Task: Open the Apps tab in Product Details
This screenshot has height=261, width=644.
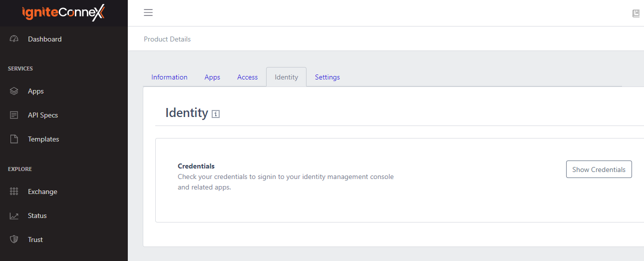Action: (212, 77)
